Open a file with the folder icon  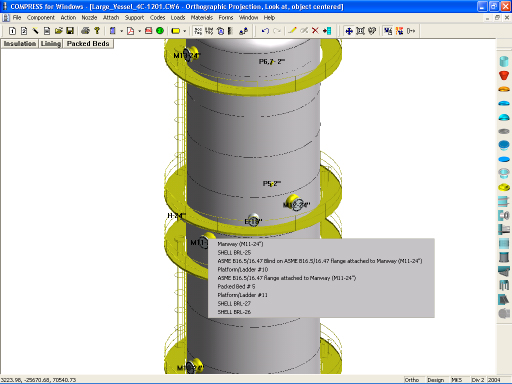(x=59, y=31)
